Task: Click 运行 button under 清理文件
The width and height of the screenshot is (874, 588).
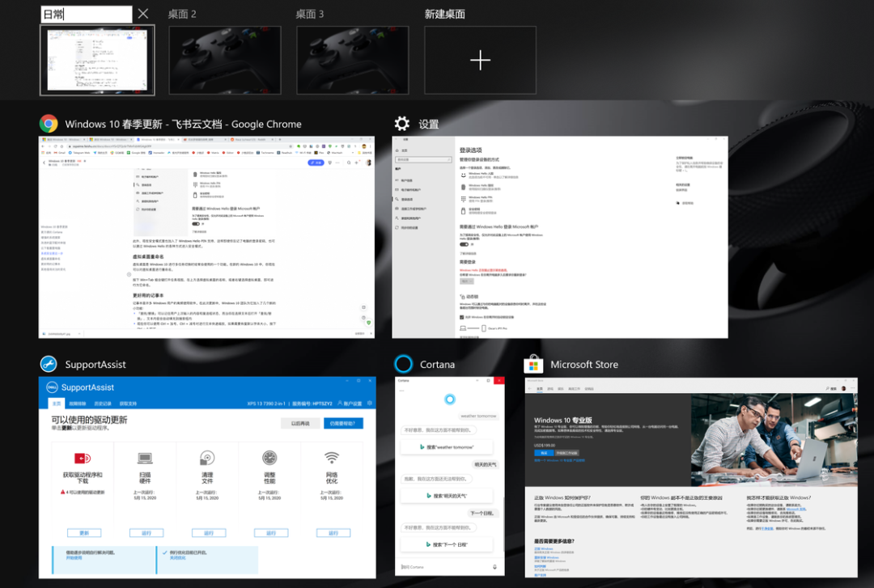Action: point(209,533)
